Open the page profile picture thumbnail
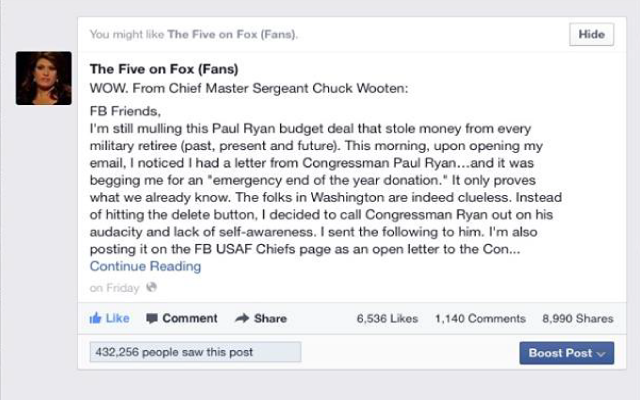This screenshot has height=400, width=640. click(x=44, y=78)
